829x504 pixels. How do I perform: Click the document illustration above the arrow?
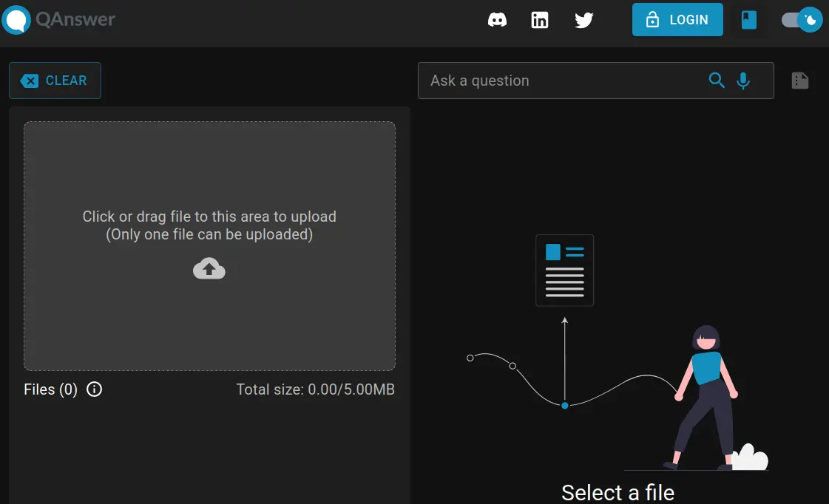(x=564, y=270)
